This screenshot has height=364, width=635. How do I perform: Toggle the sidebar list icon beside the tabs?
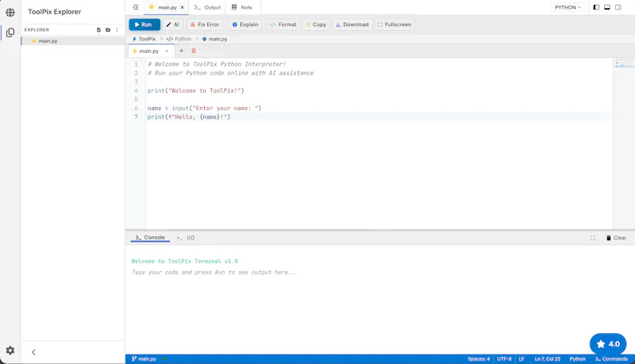(x=136, y=7)
